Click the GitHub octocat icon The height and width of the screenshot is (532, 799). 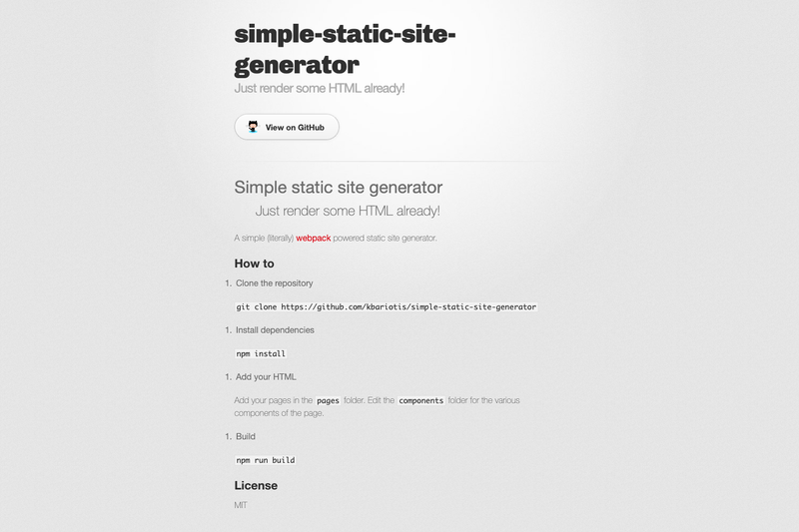click(x=253, y=127)
